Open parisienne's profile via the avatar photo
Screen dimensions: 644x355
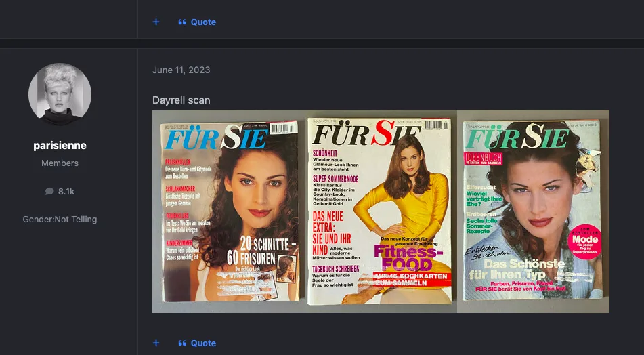tap(60, 95)
